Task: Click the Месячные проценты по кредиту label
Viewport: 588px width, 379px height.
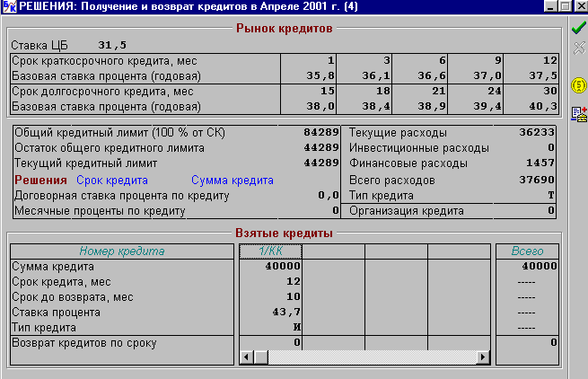Action: (100, 211)
